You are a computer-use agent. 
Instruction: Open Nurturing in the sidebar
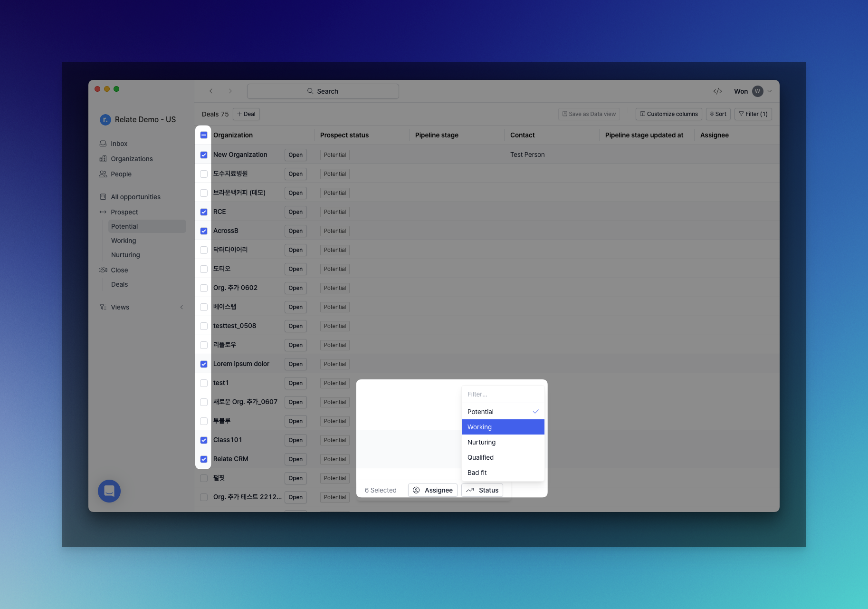125,255
